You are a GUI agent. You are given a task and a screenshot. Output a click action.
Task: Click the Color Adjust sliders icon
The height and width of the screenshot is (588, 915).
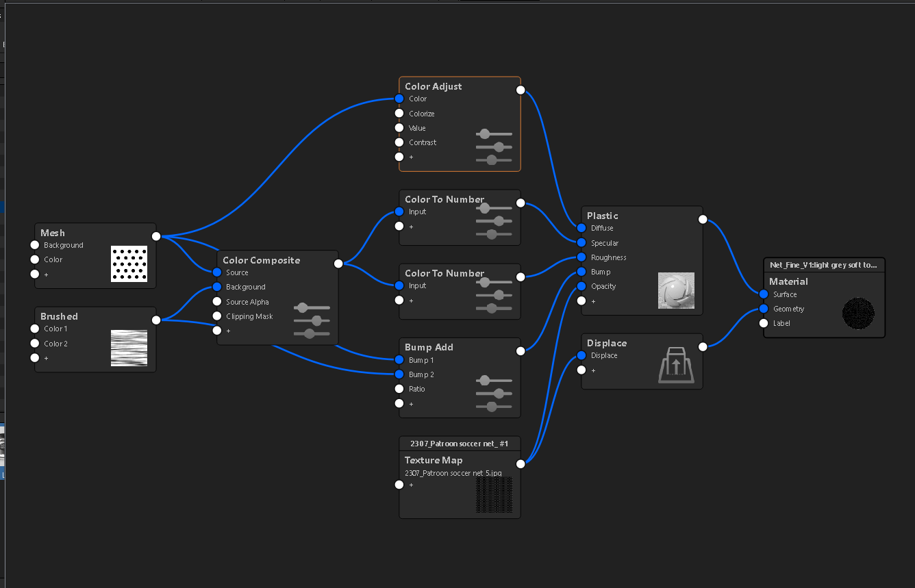(x=494, y=146)
